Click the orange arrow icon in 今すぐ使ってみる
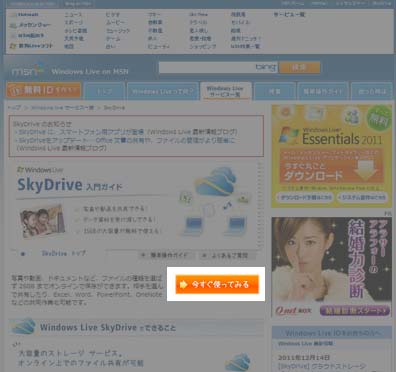Viewport: 396px width, 372px height. 183,284
